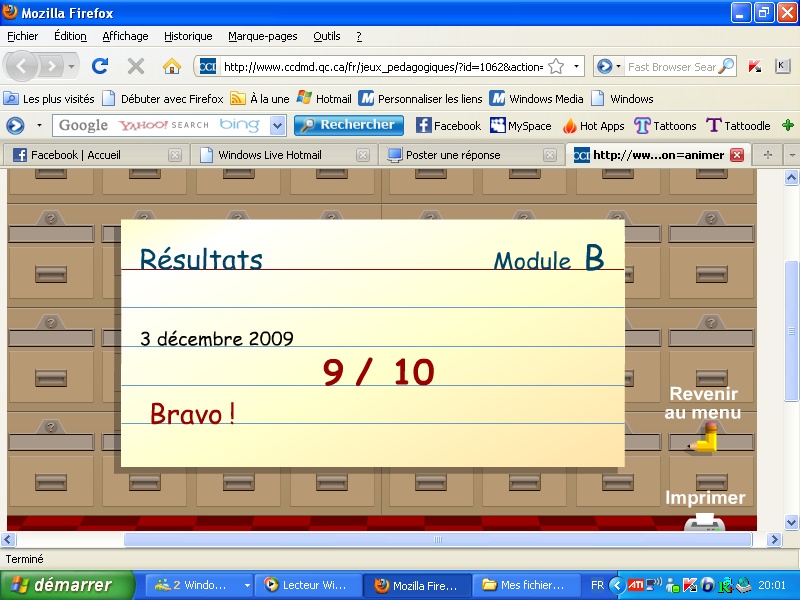Image resolution: width=800 pixels, height=600 pixels.
Task: Open the Fichier menu
Action: point(22,36)
